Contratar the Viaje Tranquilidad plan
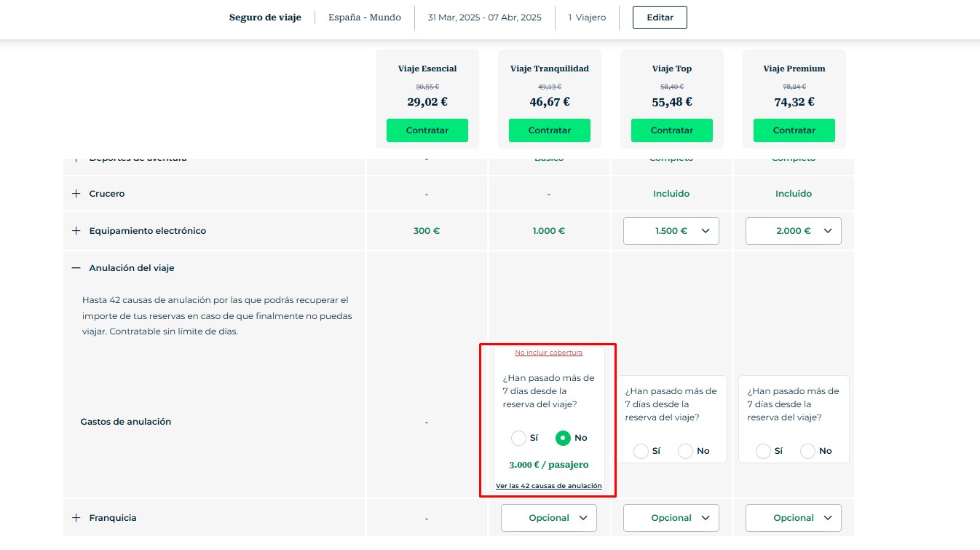The height and width of the screenshot is (550, 980). tap(550, 130)
